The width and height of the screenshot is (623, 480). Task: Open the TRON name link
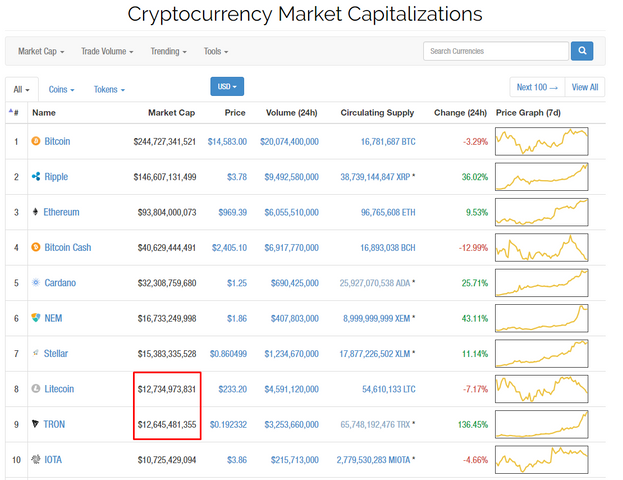click(54, 424)
